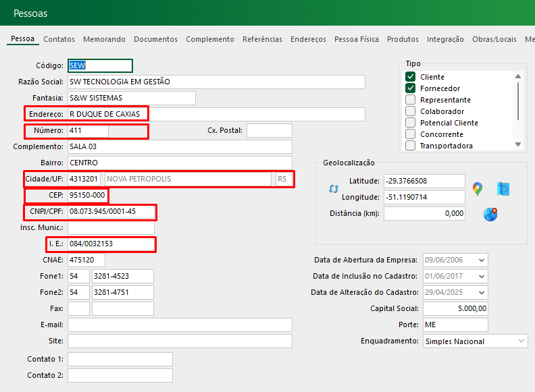
Task: Click the Capital Social field
Action: tap(455, 308)
